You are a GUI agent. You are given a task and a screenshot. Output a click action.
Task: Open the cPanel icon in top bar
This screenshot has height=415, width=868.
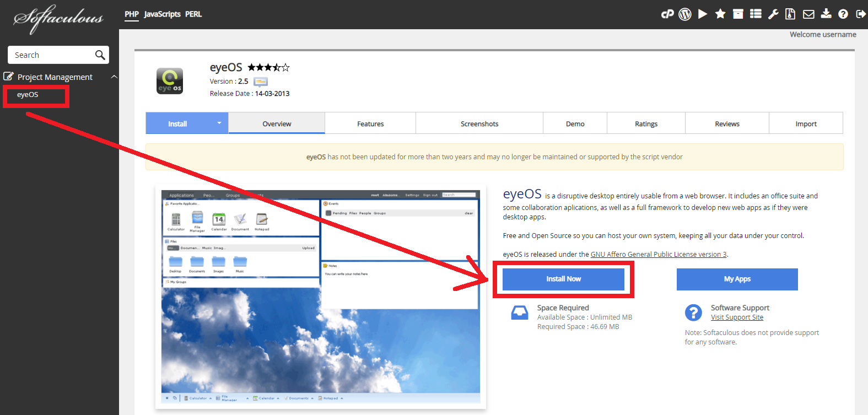click(667, 14)
